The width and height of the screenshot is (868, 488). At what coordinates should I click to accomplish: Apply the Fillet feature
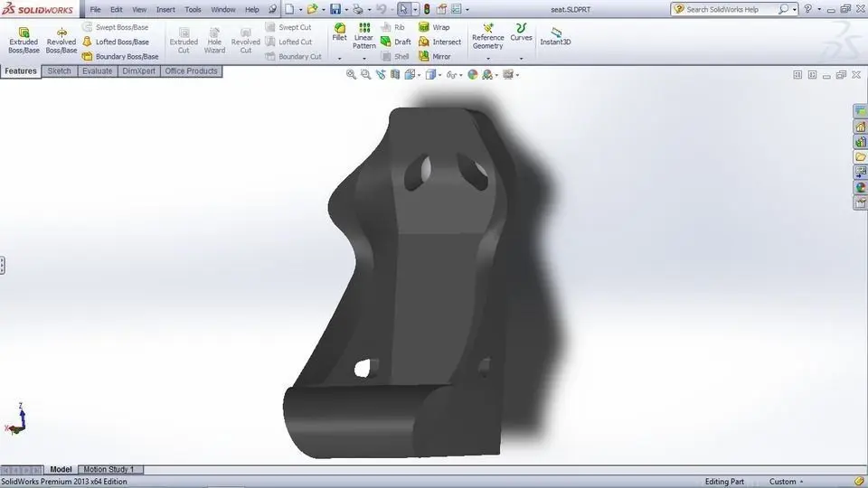coord(339,33)
